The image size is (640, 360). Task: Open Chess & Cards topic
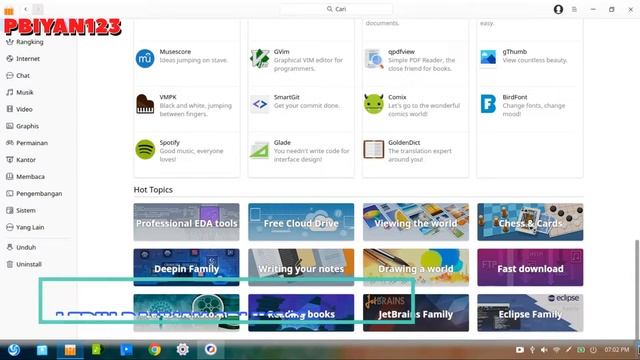[530, 222]
